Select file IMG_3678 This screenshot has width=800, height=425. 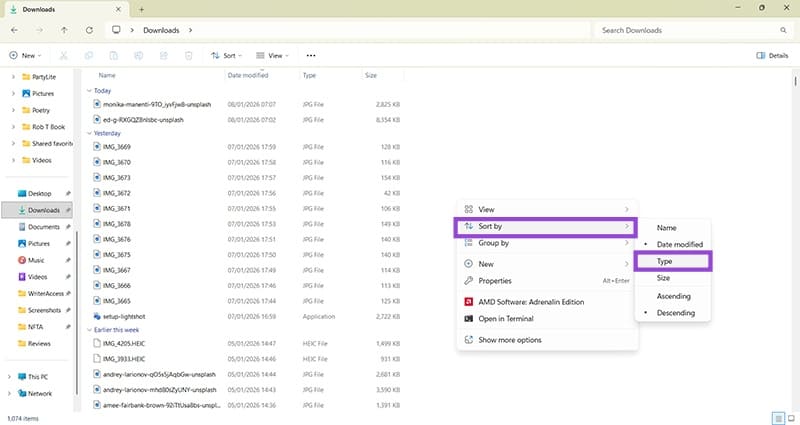click(x=117, y=223)
